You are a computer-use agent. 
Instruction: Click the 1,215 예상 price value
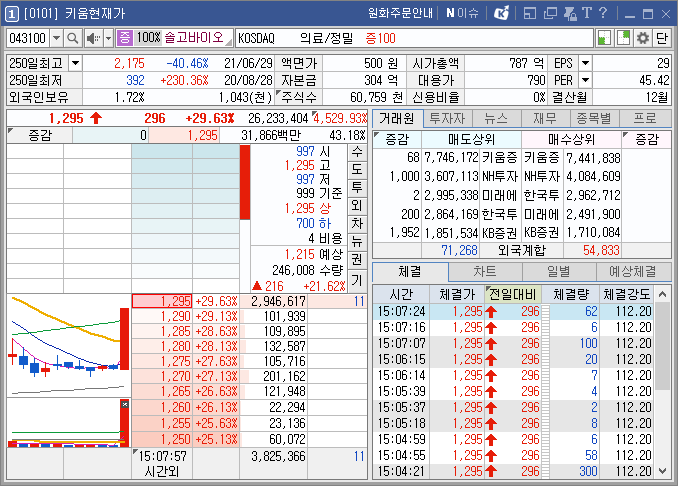(299, 254)
